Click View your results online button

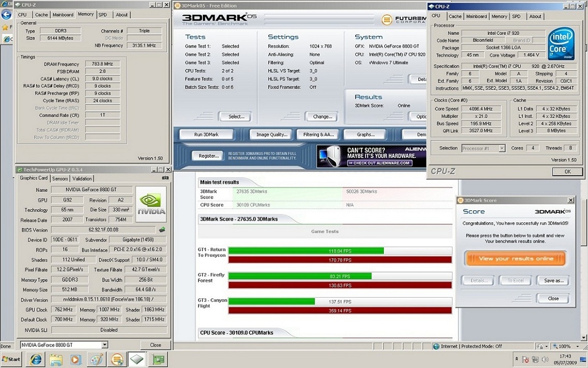click(x=515, y=258)
